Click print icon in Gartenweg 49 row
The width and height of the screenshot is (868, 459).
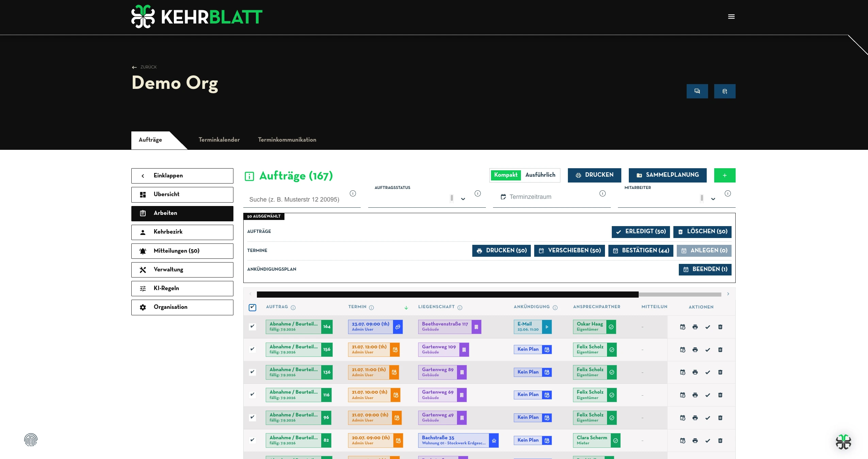(695, 418)
